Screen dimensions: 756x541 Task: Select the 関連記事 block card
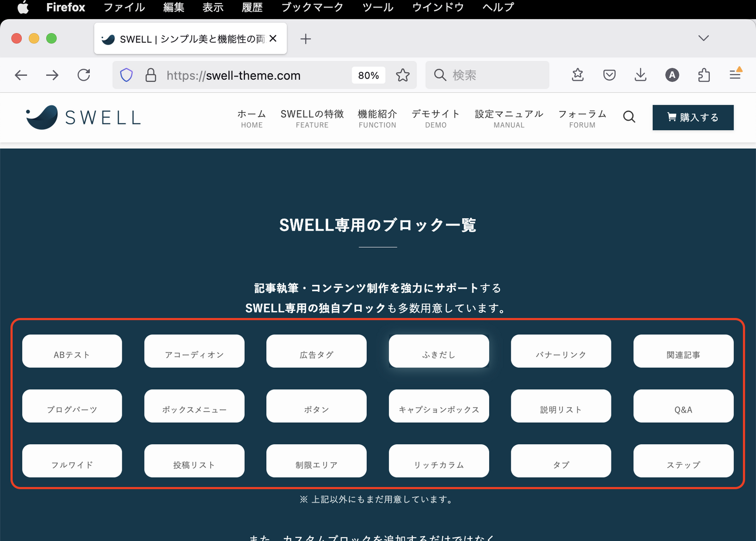point(683,351)
